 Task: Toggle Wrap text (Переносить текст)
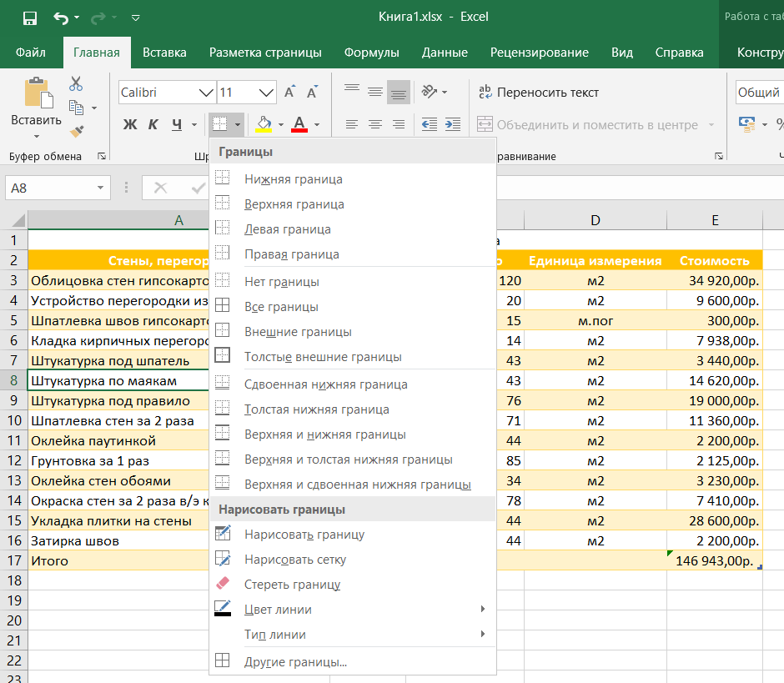(538, 93)
